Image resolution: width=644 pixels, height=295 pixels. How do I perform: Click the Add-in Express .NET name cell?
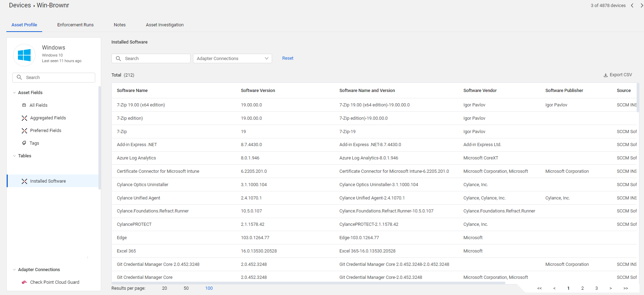pos(137,145)
